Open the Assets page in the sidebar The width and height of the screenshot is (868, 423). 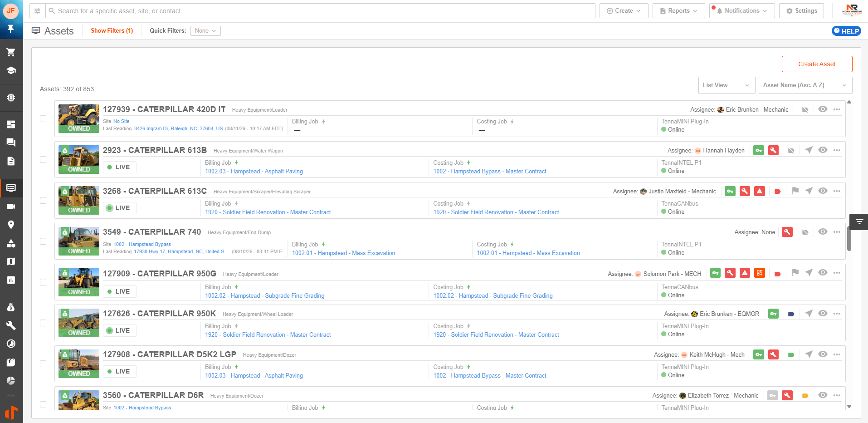[11, 188]
